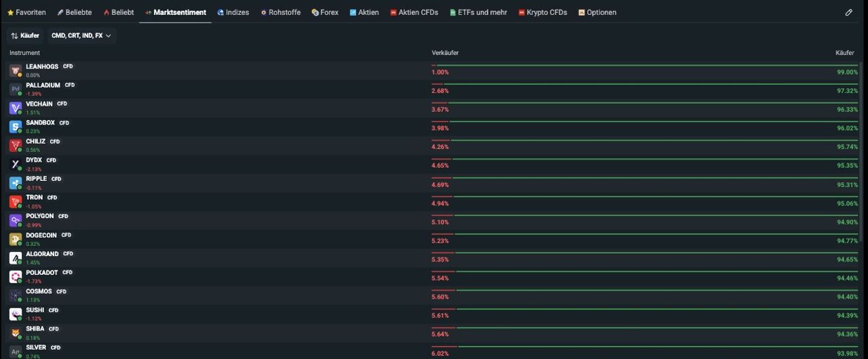Click the 4.65% sellers value for DYDX
The width and height of the screenshot is (868, 359).
pyautogui.click(x=440, y=165)
